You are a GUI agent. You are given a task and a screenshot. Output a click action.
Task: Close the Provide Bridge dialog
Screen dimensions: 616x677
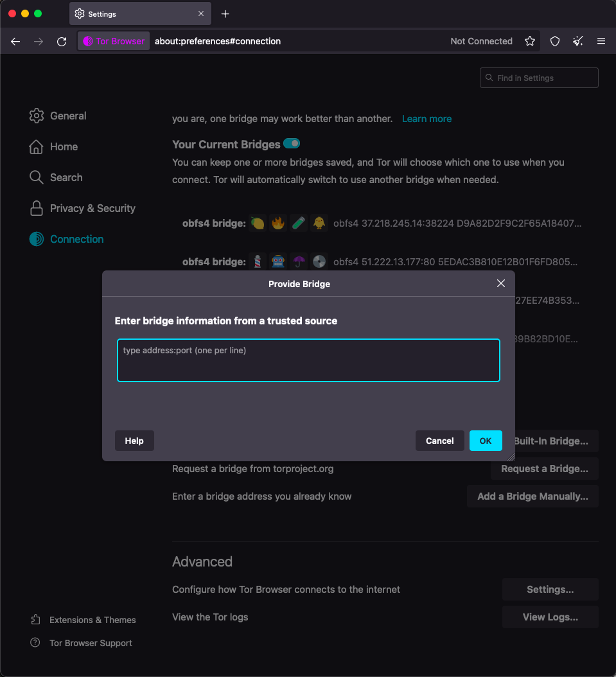tap(501, 283)
